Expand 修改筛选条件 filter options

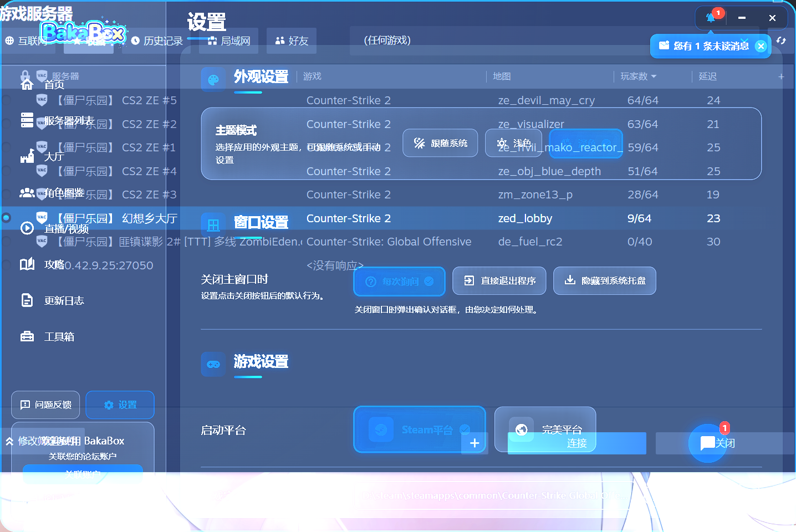(x=43, y=441)
